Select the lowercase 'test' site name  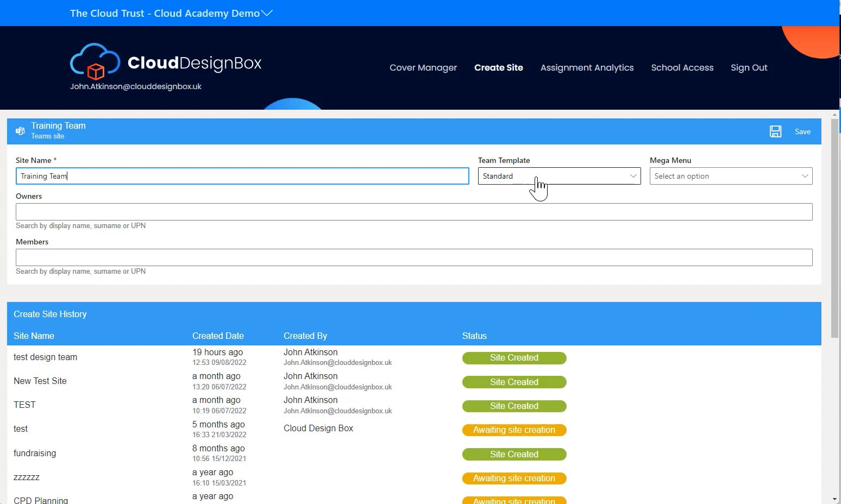point(21,429)
